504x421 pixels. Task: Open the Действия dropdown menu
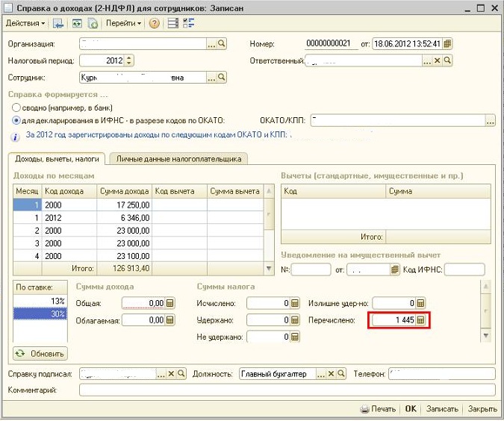(x=25, y=23)
